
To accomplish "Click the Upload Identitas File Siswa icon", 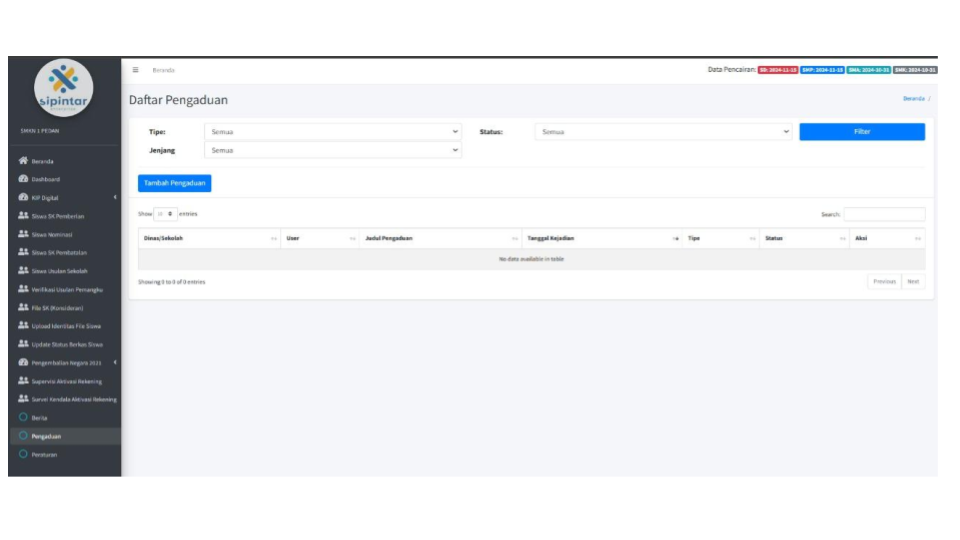I will pyautogui.click(x=23, y=325).
